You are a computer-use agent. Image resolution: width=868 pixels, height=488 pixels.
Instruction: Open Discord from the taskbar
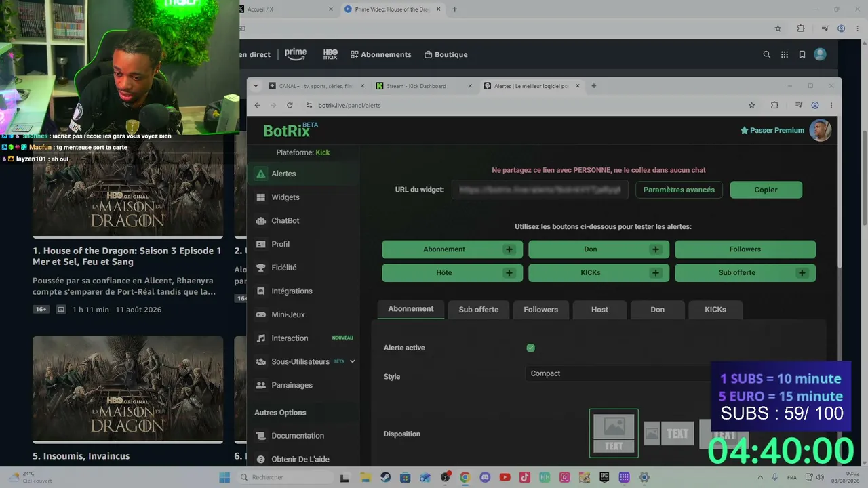click(x=485, y=477)
